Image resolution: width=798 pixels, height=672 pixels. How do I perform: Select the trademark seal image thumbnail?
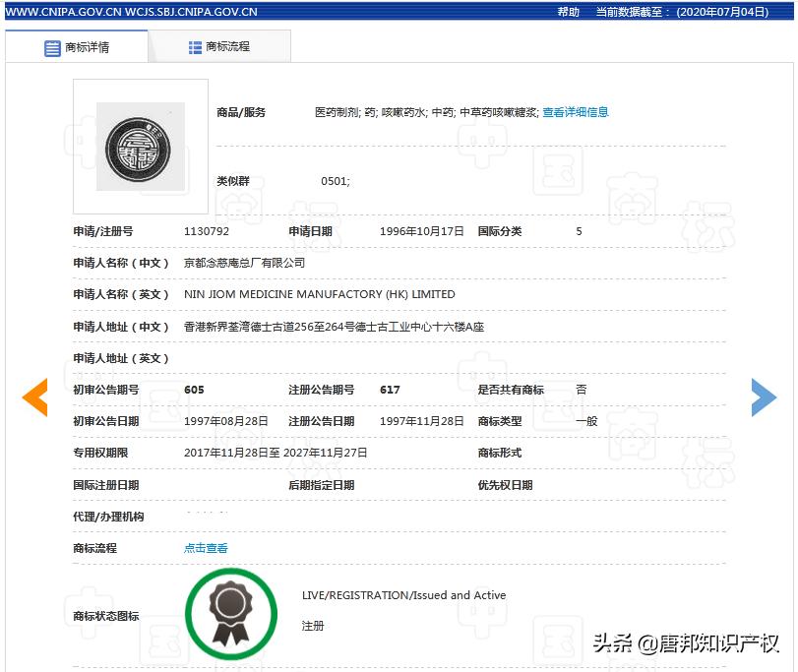(139, 146)
